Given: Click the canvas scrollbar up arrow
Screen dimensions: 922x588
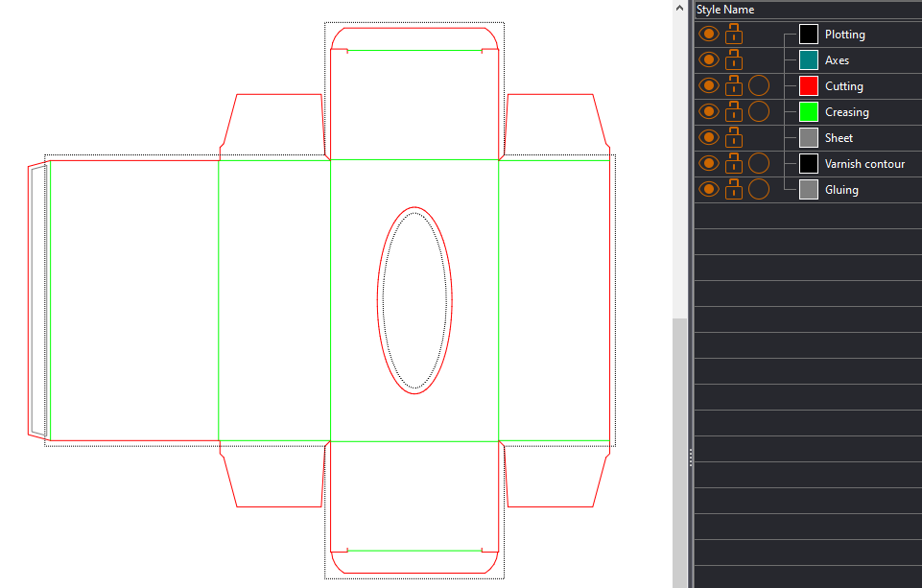Looking at the screenshot, I should pos(679,9).
